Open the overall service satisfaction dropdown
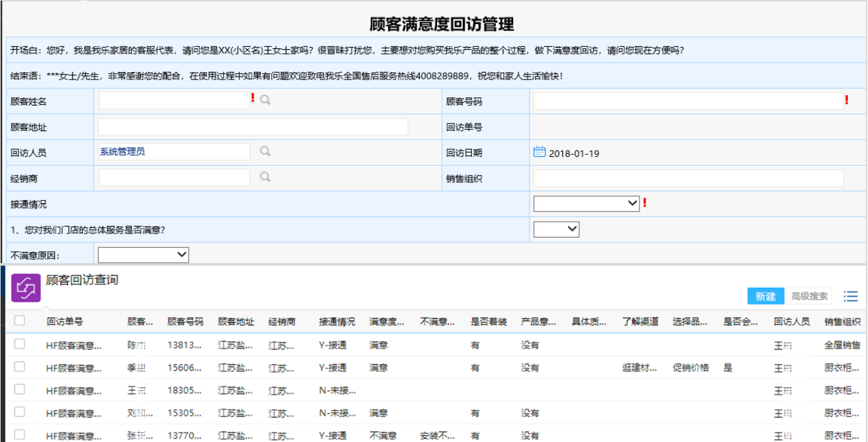 557,229
